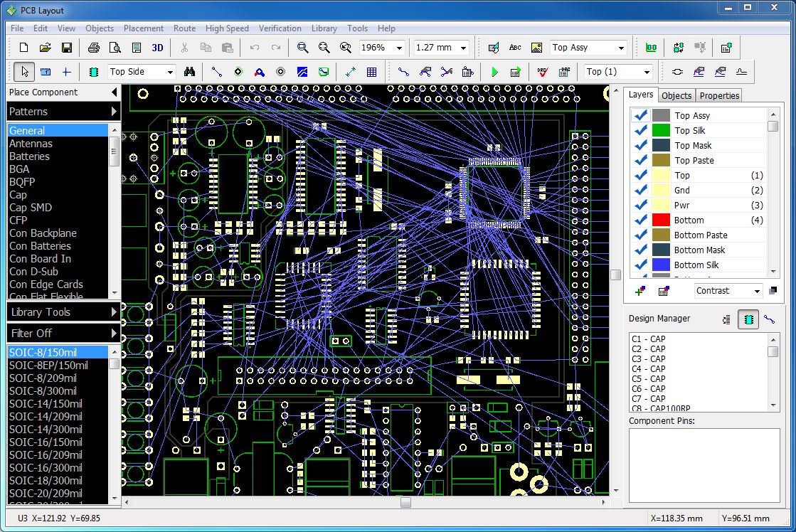The width and height of the screenshot is (796, 532).
Task: Disable the Gnd layer checkbox
Action: [x=641, y=190]
